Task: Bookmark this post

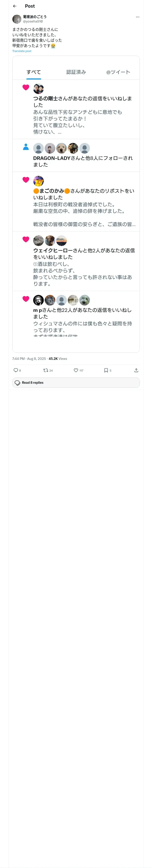Action: click(x=106, y=370)
